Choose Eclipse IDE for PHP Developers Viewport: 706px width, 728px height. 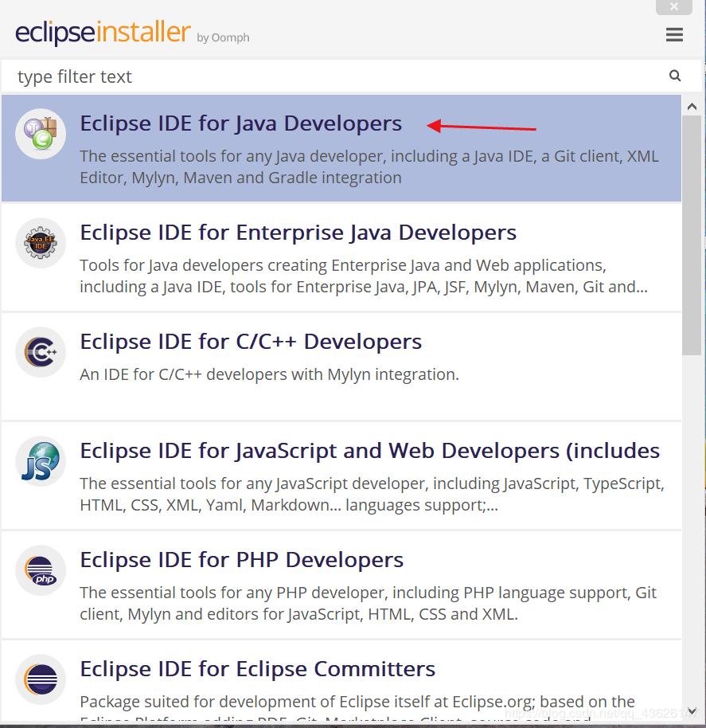coord(242,560)
